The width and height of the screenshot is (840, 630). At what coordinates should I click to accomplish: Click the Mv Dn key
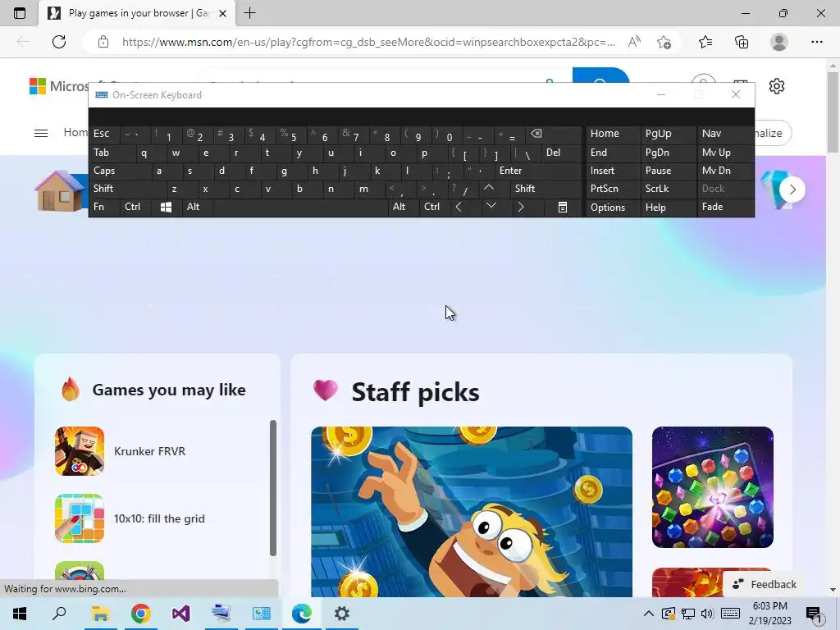point(725,171)
